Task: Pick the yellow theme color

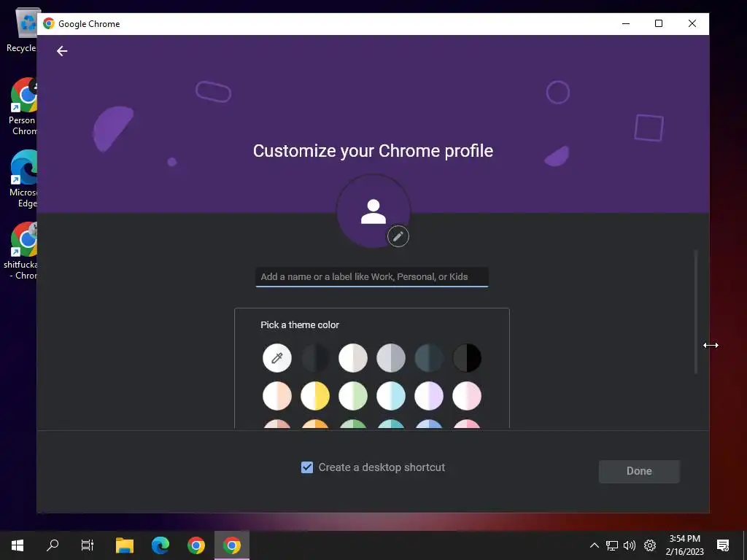Action: click(315, 396)
